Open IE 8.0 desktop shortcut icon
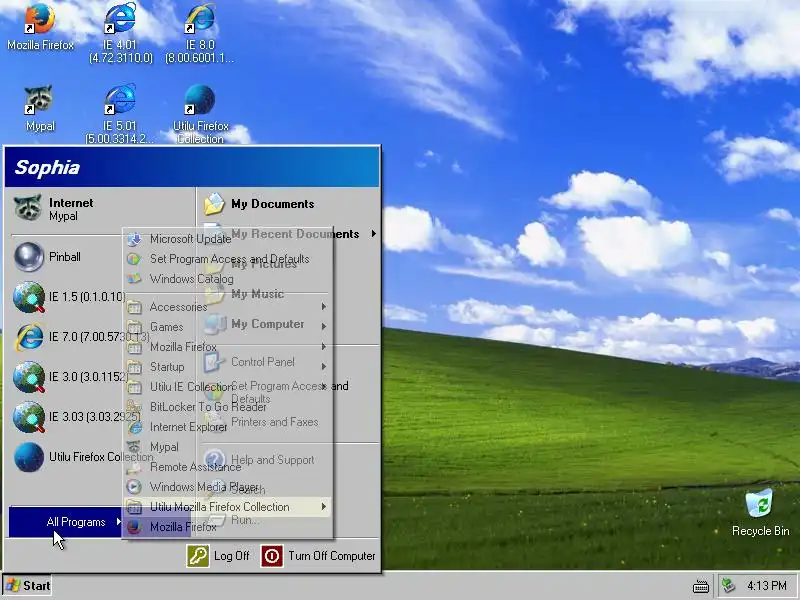Viewport: 800px width, 600px height. (x=199, y=18)
